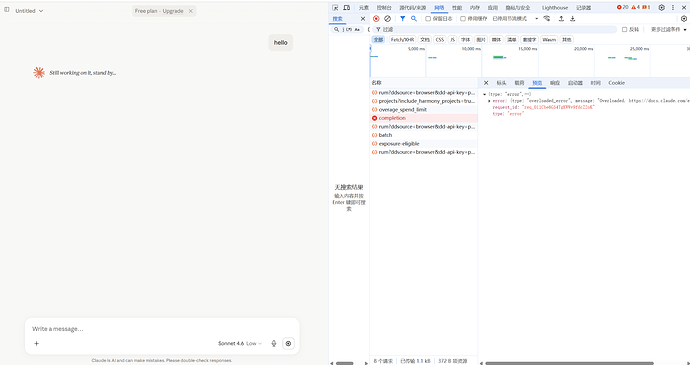690x365 pixels.
Task: Open the 性能 Performance tab
Action: pos(457,7)
